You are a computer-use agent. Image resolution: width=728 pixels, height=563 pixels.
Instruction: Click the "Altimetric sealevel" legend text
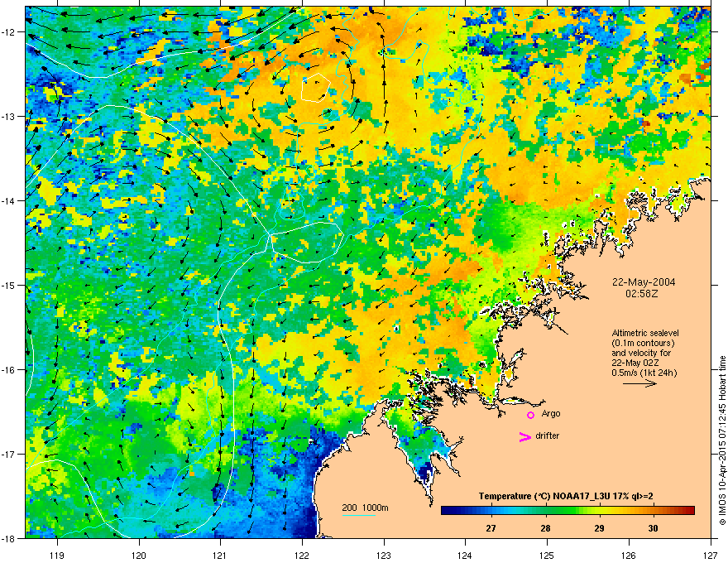tap(645, 333)
